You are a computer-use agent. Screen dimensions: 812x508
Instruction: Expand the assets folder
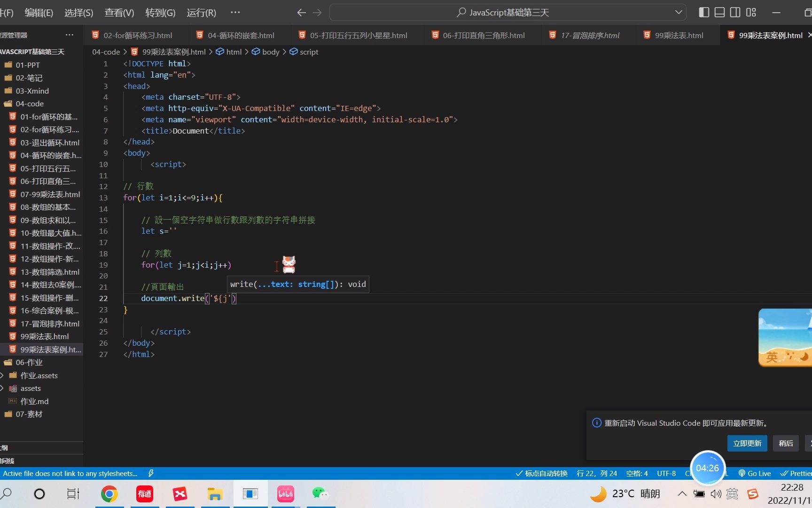click(41, 389)
